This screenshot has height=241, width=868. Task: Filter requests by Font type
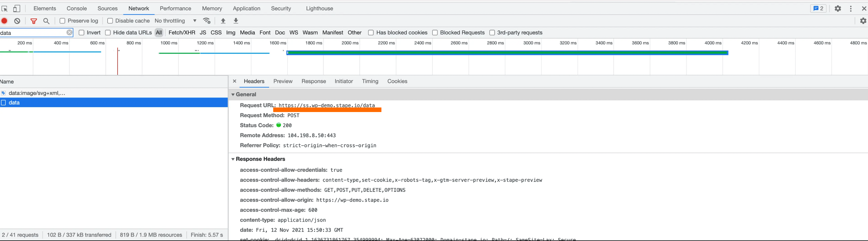click(x=265, y=32)
